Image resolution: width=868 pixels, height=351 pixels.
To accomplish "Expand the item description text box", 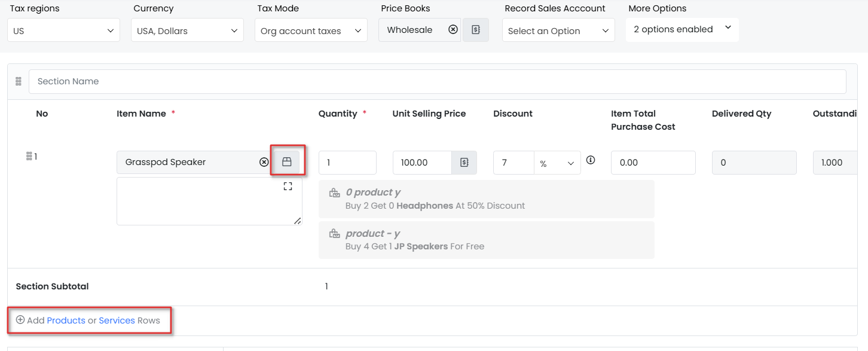I will point(288,187).
